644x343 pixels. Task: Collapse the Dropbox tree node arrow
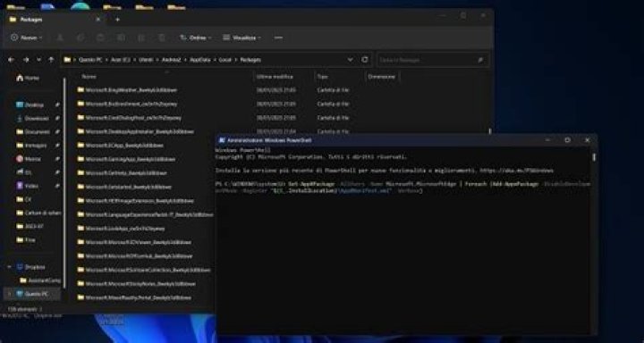[x=10, y=267]
